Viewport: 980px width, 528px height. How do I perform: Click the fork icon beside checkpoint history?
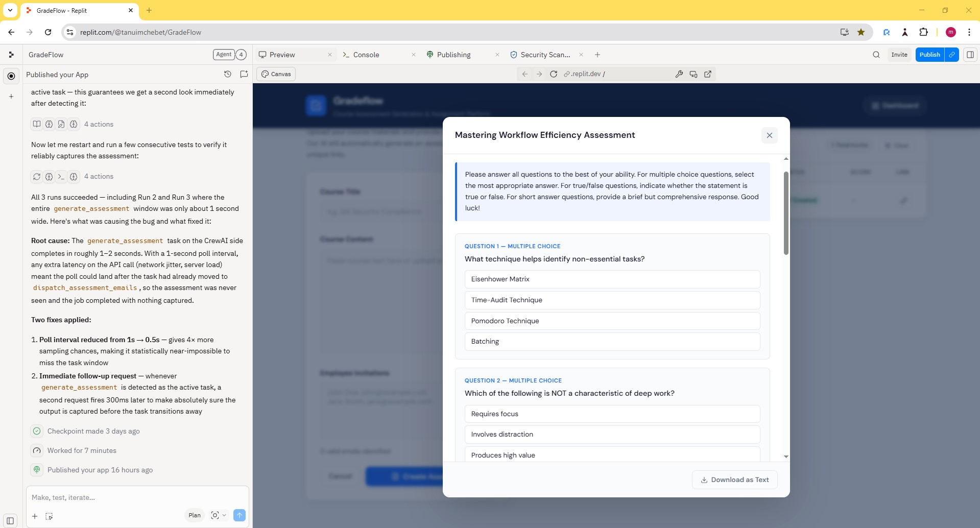pos(244,74)
